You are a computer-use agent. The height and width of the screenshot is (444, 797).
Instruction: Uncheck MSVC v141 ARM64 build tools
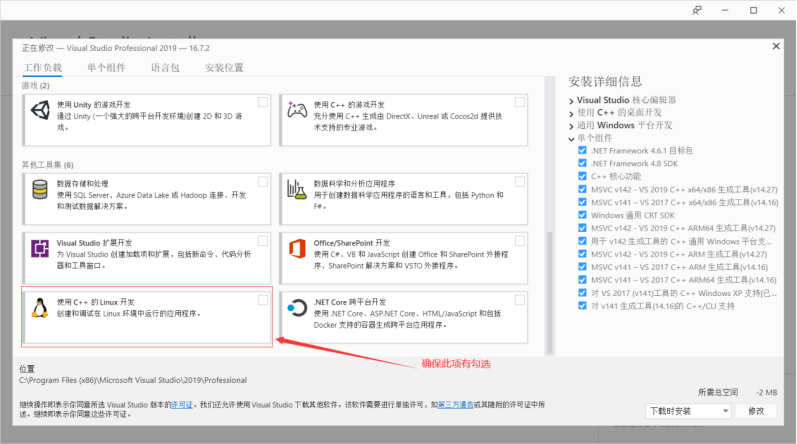[583, 279]
